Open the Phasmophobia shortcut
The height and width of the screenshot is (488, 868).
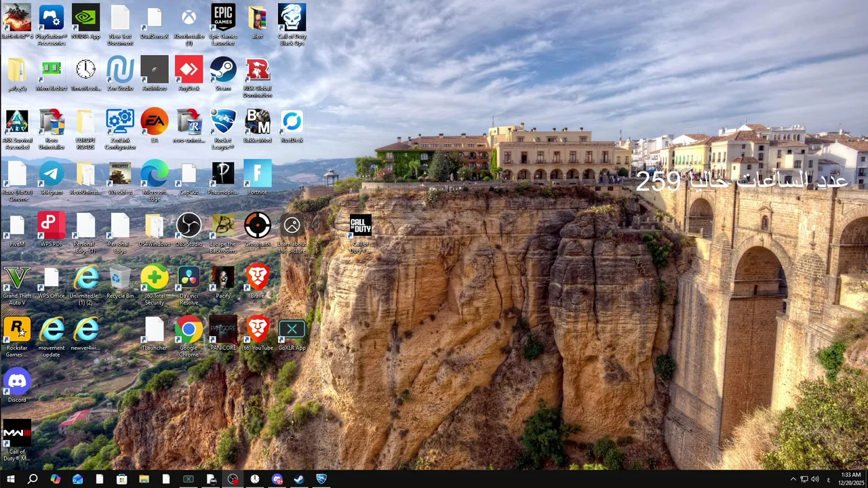click(x=223, y=178)
